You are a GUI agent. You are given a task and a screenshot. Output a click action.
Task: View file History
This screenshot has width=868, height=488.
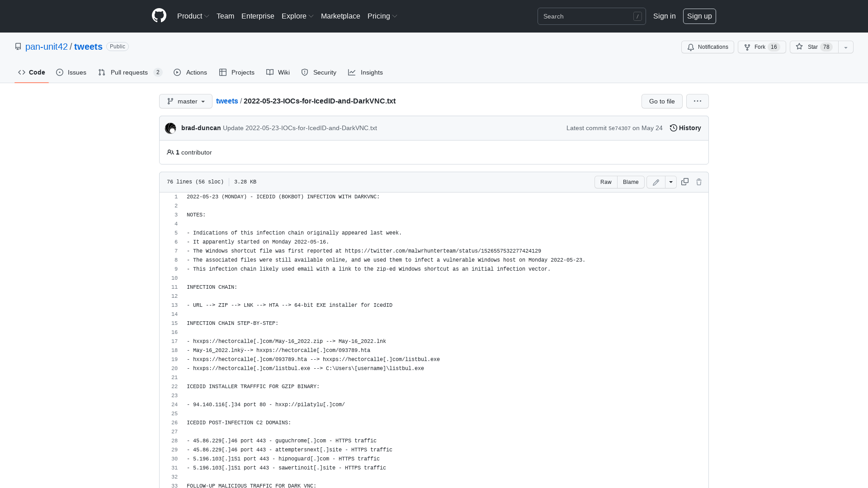pyautogui.click(x=685, y=128)
